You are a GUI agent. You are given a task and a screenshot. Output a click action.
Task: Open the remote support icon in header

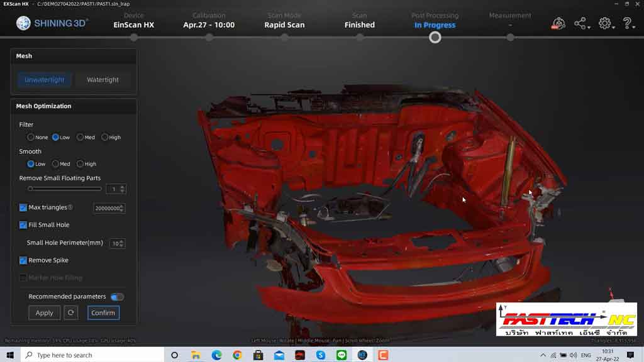pos(558,23)
